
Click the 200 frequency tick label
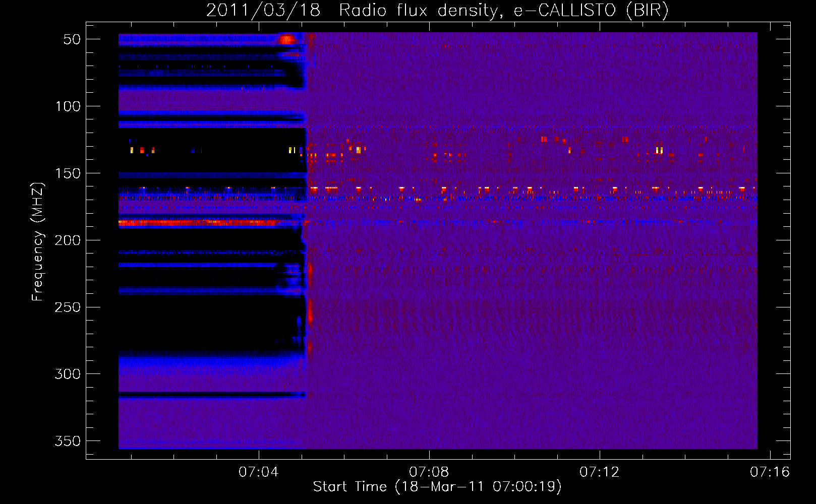pos(68,240)
